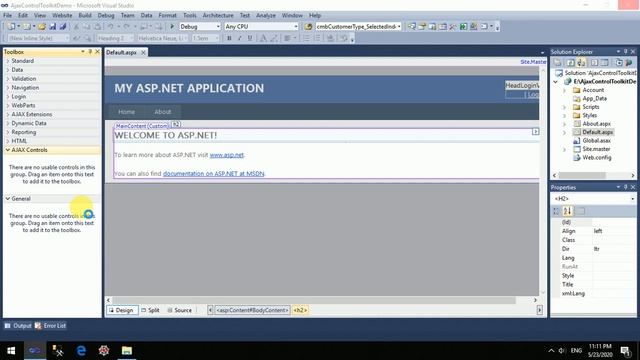Expand the Account folder in Solution Explorer
The width and height of the screenshot is (640, 360).
coord(564,90)
